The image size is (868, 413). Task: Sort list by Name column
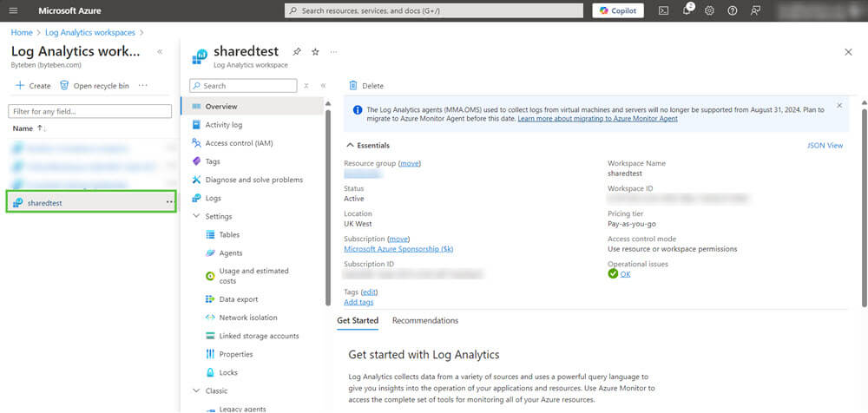(30, 128)
